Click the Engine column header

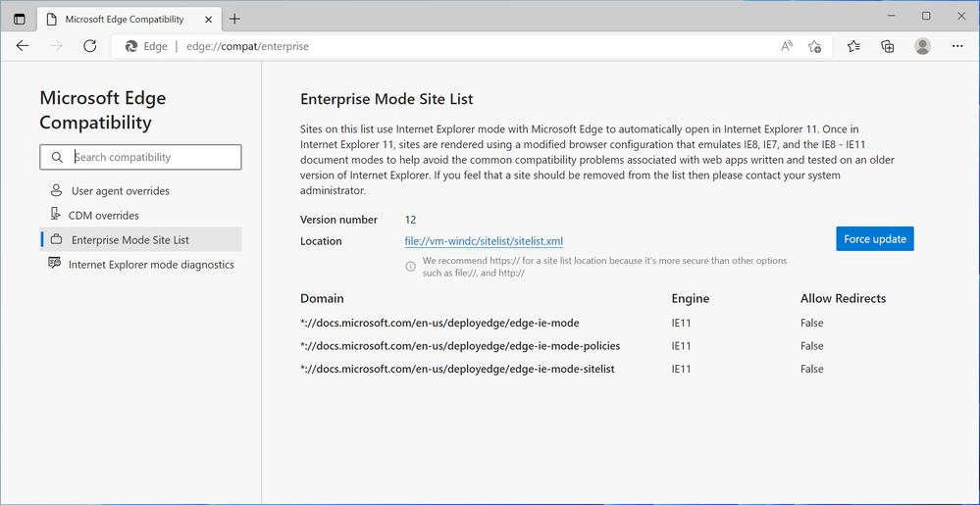click(691, 298)
